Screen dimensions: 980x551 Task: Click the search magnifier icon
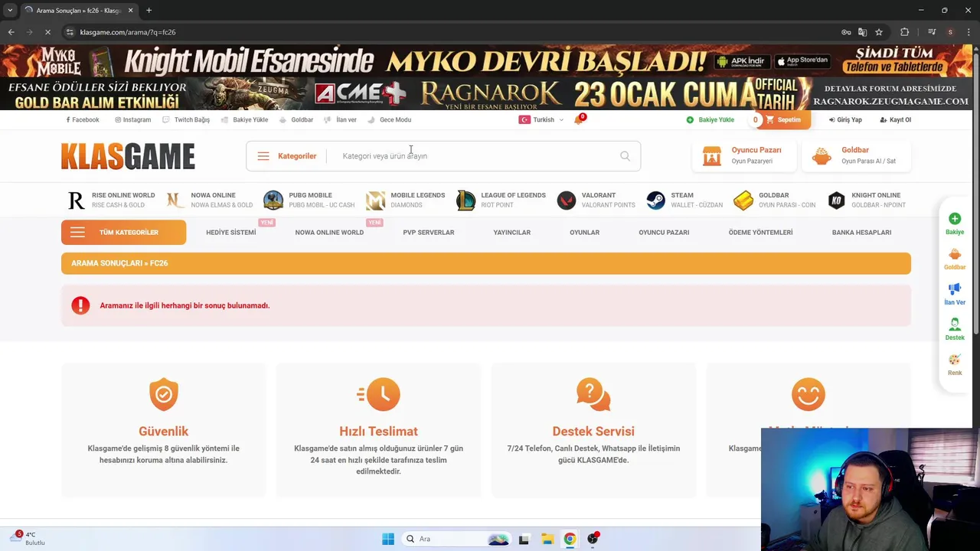coord(625,156)
